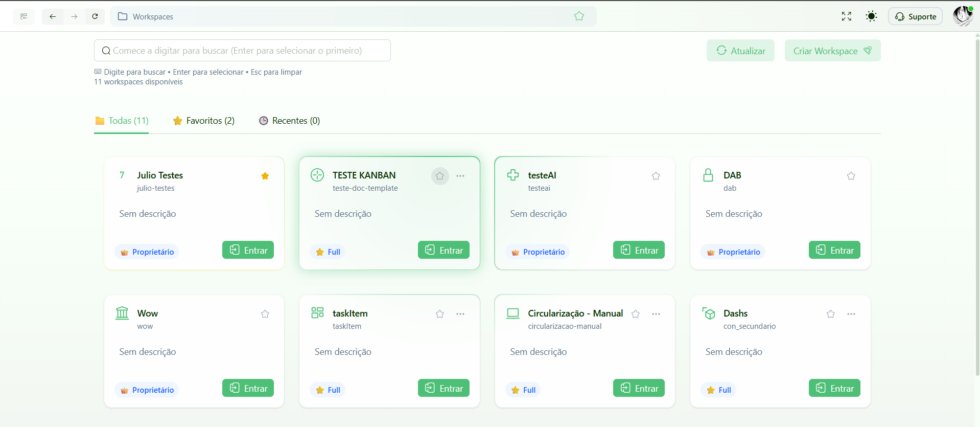Open the Recentes tab
980x427 pixels.
[289, 121]
